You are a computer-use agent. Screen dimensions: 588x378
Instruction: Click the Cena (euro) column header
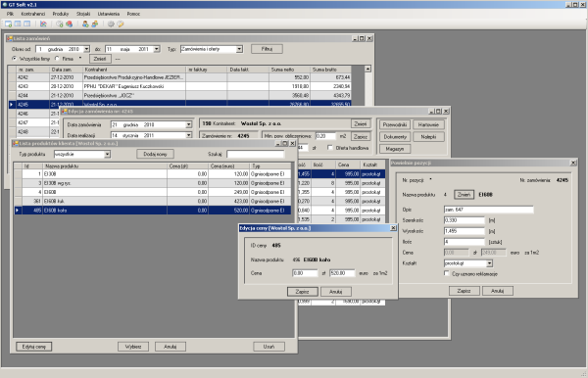pyautogui.click(x=228, y=165)
